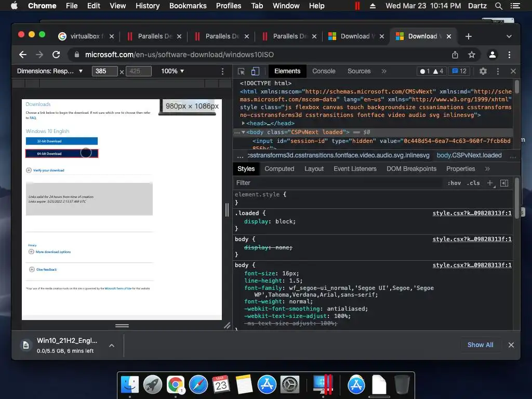Open Finder from the Dock
Screen dimensions: 532x399
[129, 384]
